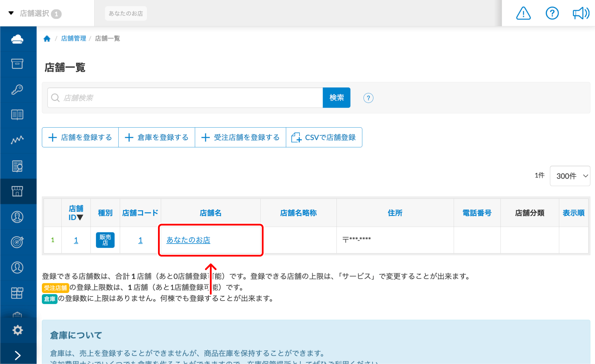Open the あなたのお店 store name link

[188, 240]
